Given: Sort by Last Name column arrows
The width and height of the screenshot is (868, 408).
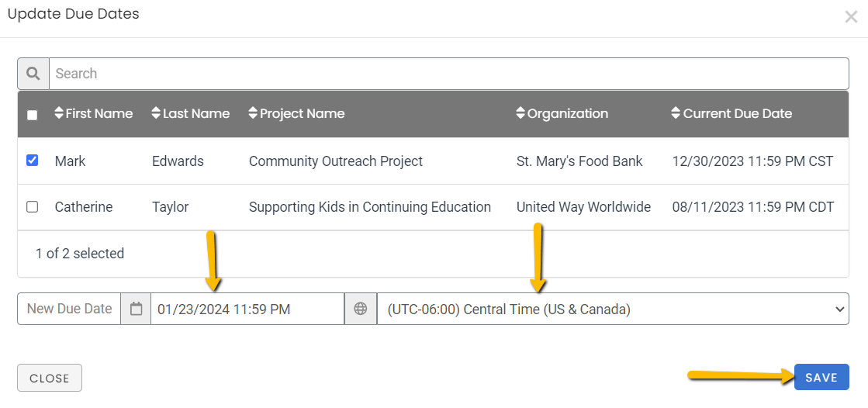Looking at the screenshot, I should [x=156, y=113].
